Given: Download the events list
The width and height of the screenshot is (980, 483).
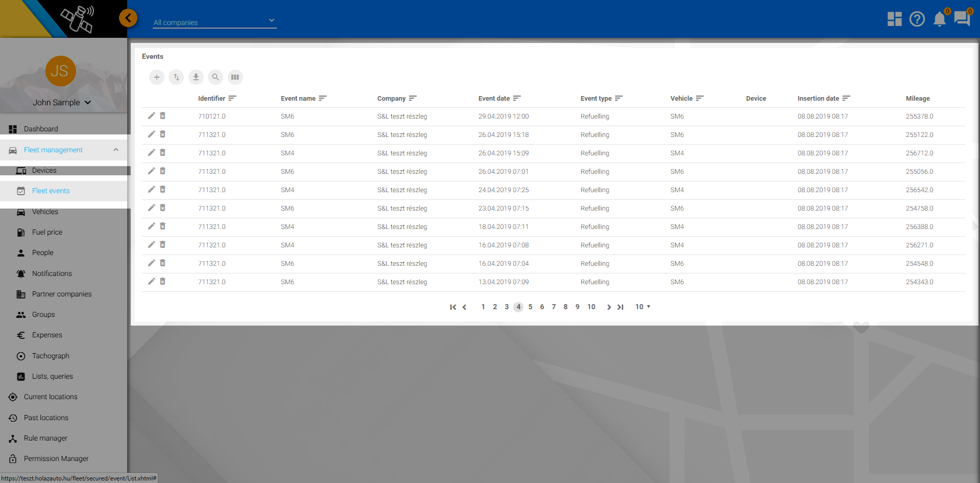Looking at the screenshot, I should (196, 77).
